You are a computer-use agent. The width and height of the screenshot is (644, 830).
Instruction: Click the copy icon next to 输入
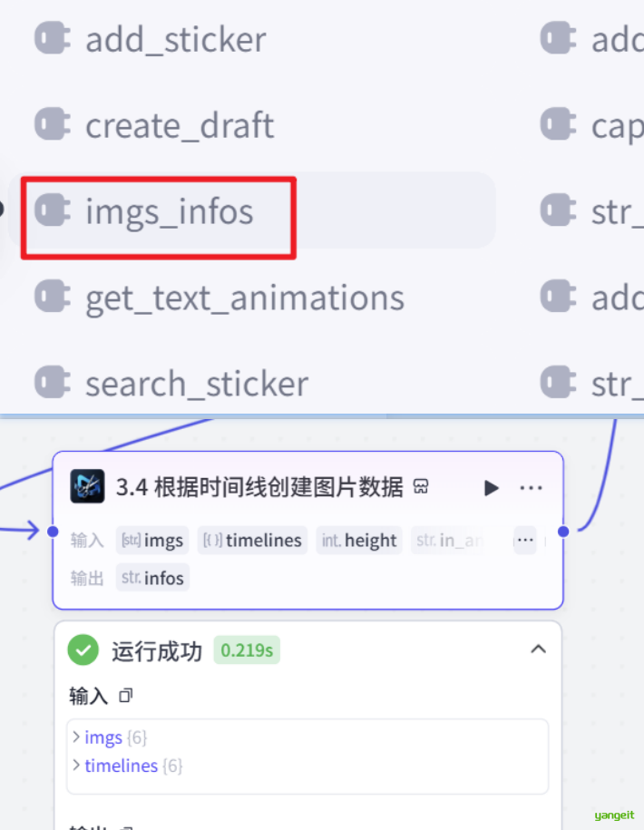click(123, 696)
